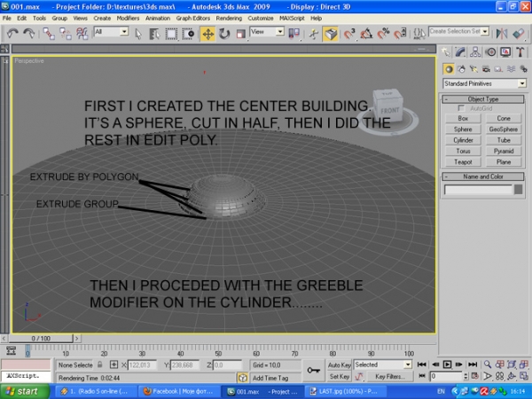Collapse the Object Type rollout
This screenshot has height=399, width=532.
[483, 99]
